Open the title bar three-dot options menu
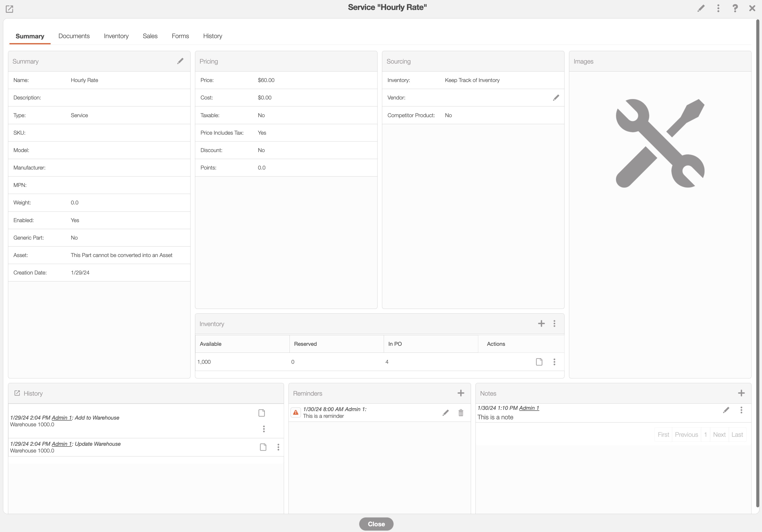The height and width of the screenshot is (532, 762). [x=718, y=8]
